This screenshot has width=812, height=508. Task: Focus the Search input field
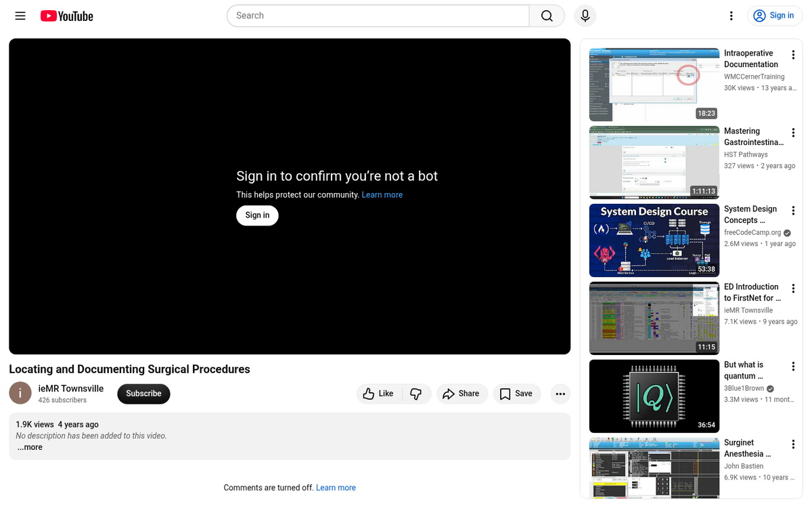coord(379,16)
